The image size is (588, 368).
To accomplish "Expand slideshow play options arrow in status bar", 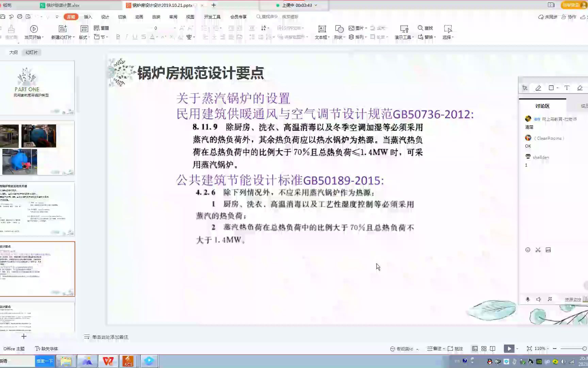I will (x=517, y=349).
